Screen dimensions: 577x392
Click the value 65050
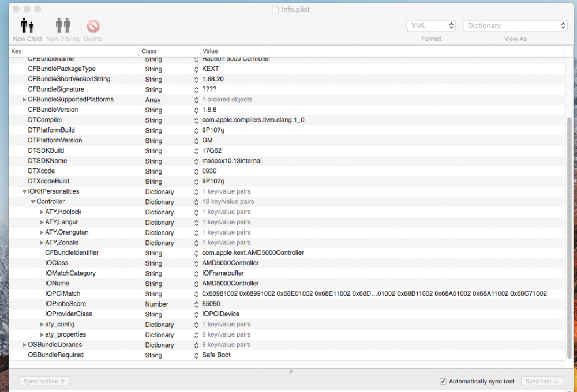coord(211,304)
